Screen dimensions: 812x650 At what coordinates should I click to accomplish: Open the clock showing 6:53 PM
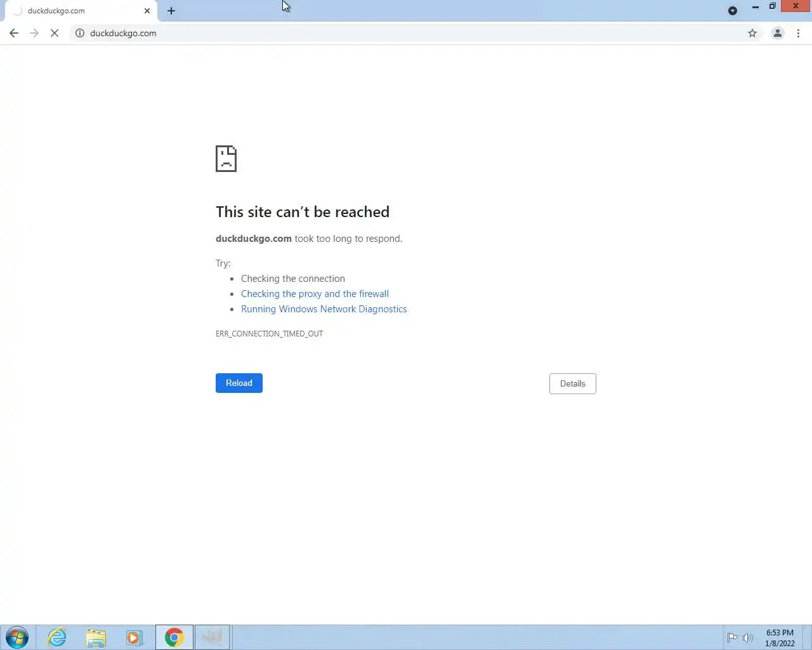(x=780, y=638)
